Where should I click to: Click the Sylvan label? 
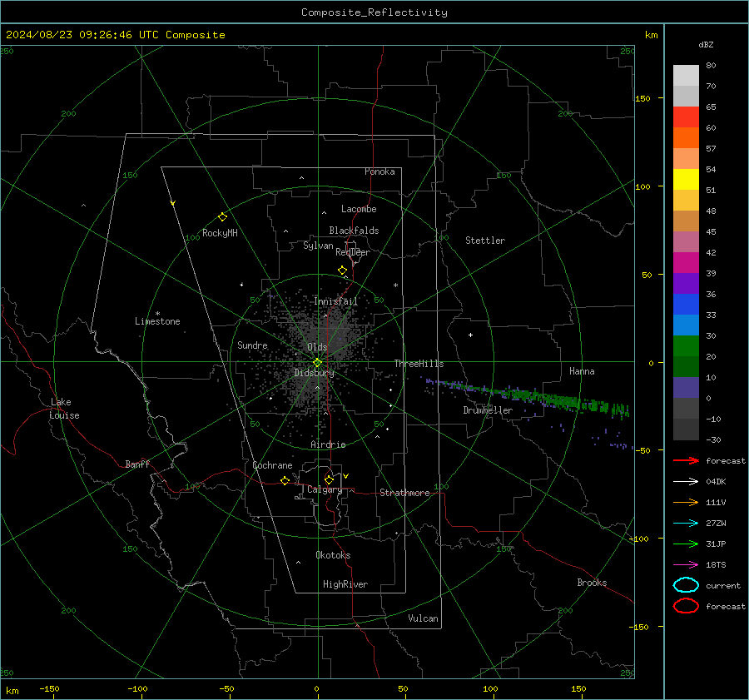pyautogui.click(x=318, y=246)
